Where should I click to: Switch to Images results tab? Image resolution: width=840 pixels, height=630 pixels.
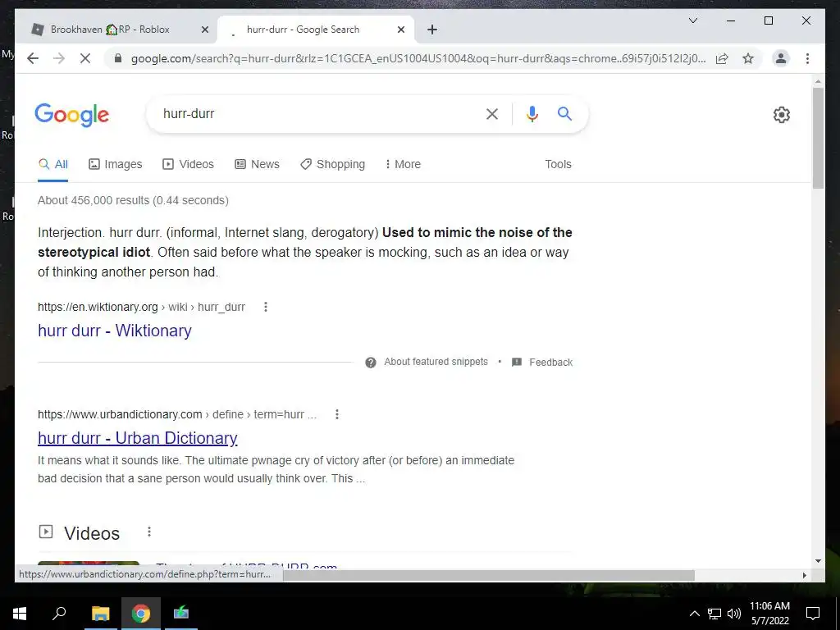pyautogui.click(x=115, y=164)
